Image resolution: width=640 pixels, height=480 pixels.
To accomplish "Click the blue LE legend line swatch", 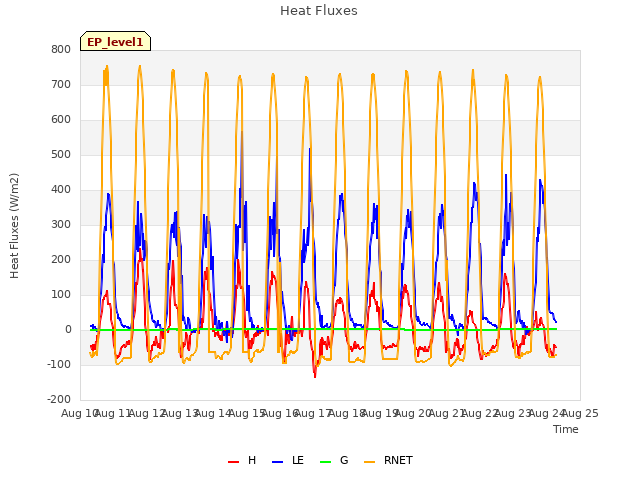I will pyautogui.click(x=278, y=462).
